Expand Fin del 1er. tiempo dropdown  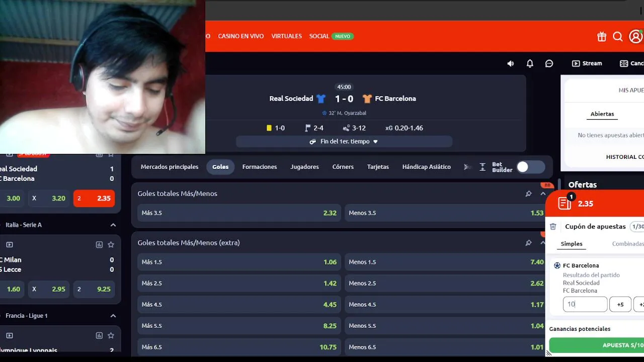pyautogui.click(x=344, y=142)
